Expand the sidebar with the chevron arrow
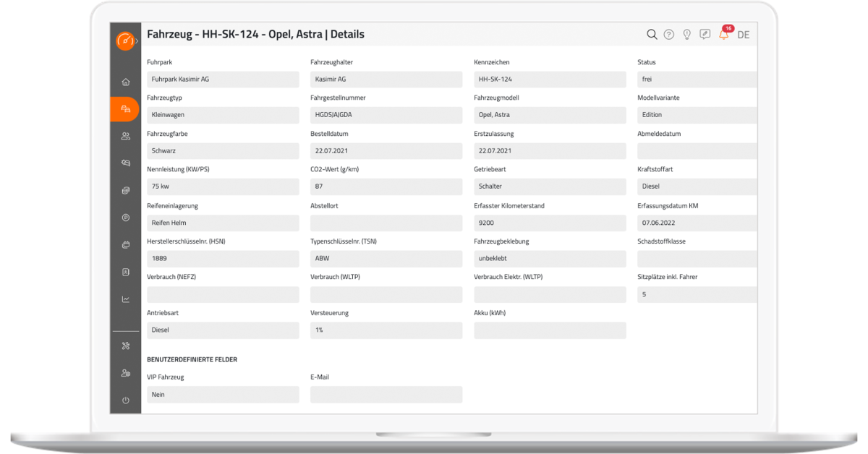Screen dimensions: 868x454 pos(137,41)
